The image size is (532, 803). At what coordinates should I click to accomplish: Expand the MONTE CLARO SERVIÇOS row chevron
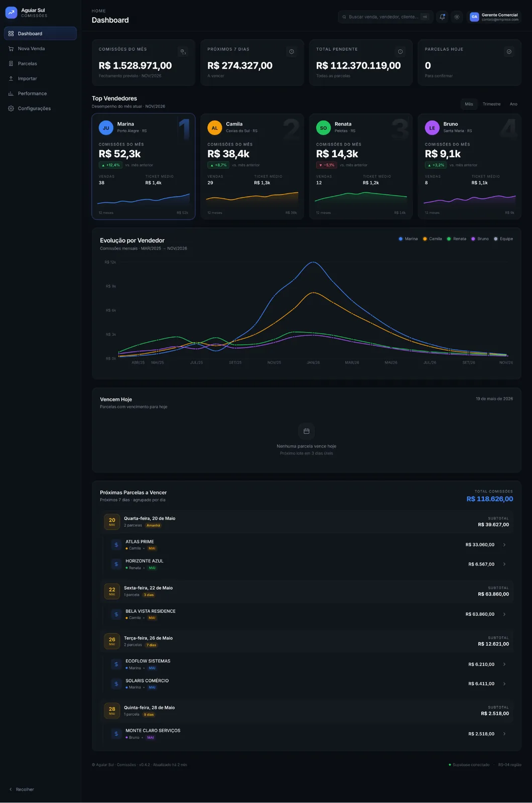click(x=504, y=734)
